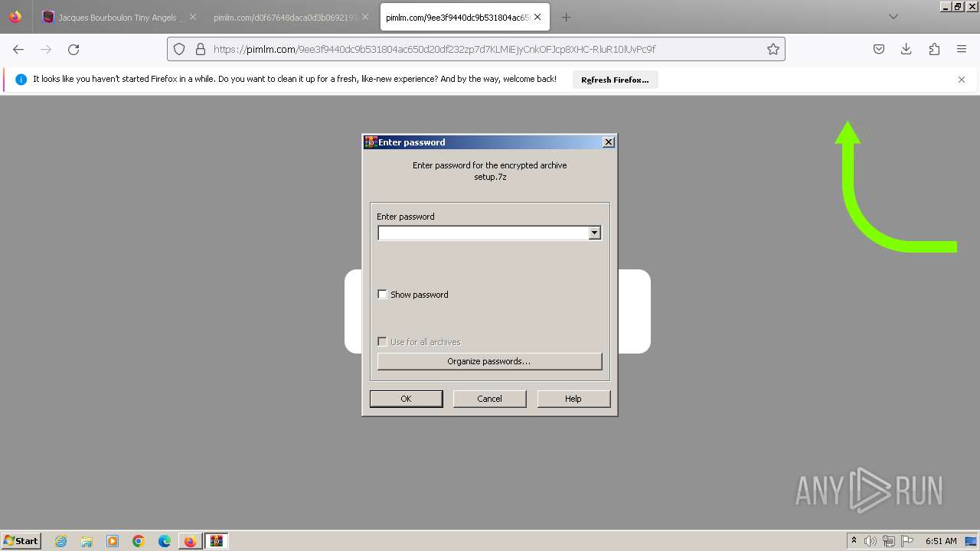This screenshot has height=551, width=980.
Task: Launch Internet Explorer from taskbar
Action: 61,541
